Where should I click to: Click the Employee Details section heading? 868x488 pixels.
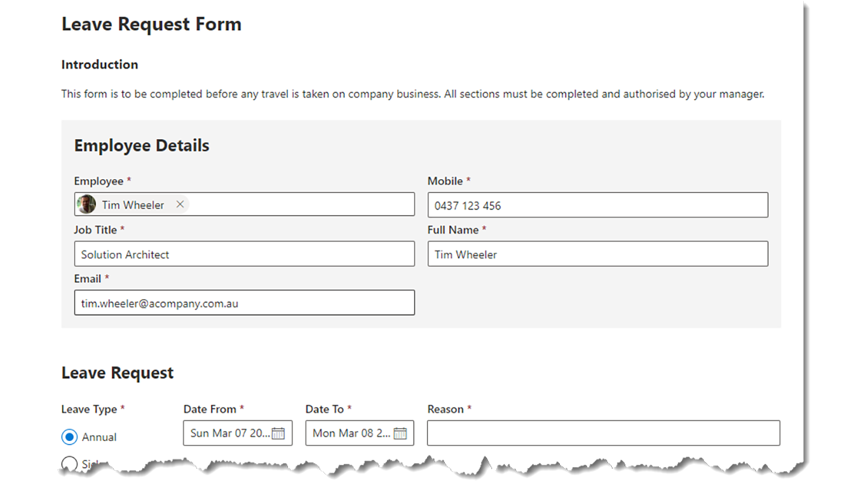click(142, 146)
